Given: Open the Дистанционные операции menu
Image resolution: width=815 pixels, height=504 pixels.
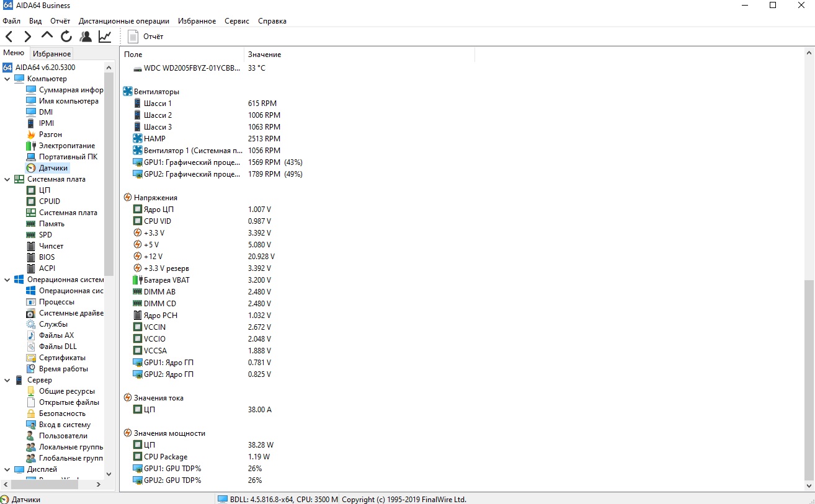Looking at the screenshot, I should pyautogui.click(x=124, y=21).
